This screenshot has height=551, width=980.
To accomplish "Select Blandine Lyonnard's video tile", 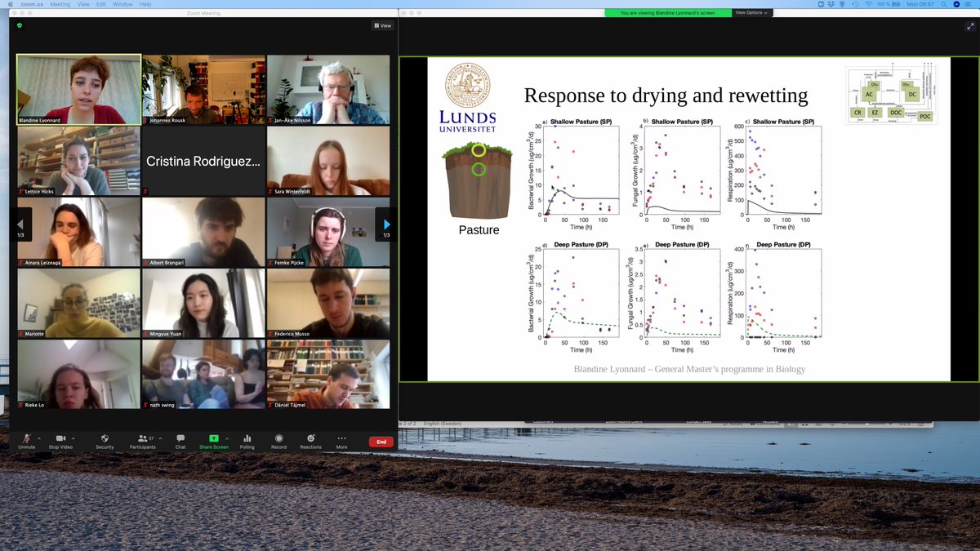I will 79,90.
